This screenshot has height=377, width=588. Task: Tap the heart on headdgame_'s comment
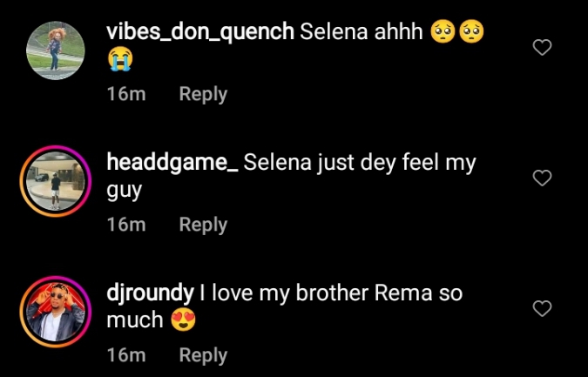[x=542, y=178]
